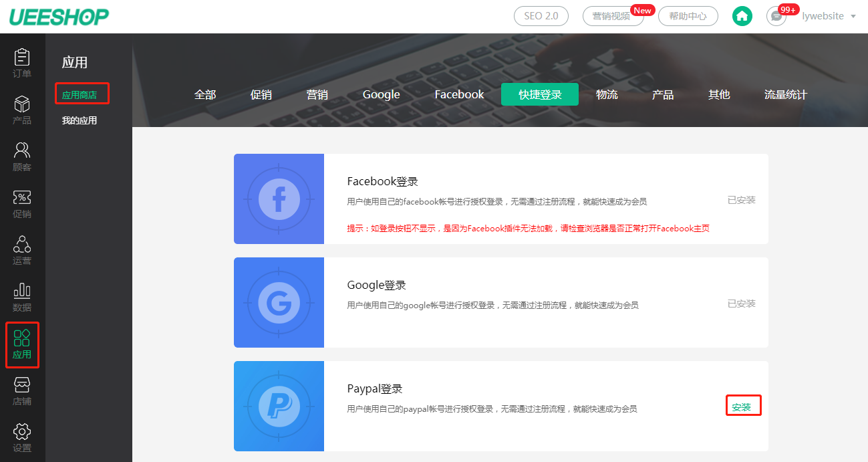The height and width of the screenshot is (462, 868).
Task: Open the Data (数据) chart icon
Action: tap(22, 297)
